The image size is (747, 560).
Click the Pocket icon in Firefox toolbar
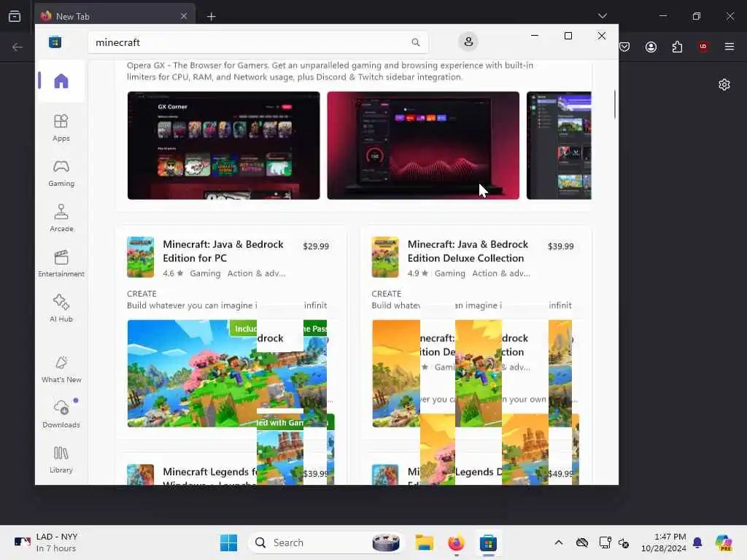[x=624, y=47]
